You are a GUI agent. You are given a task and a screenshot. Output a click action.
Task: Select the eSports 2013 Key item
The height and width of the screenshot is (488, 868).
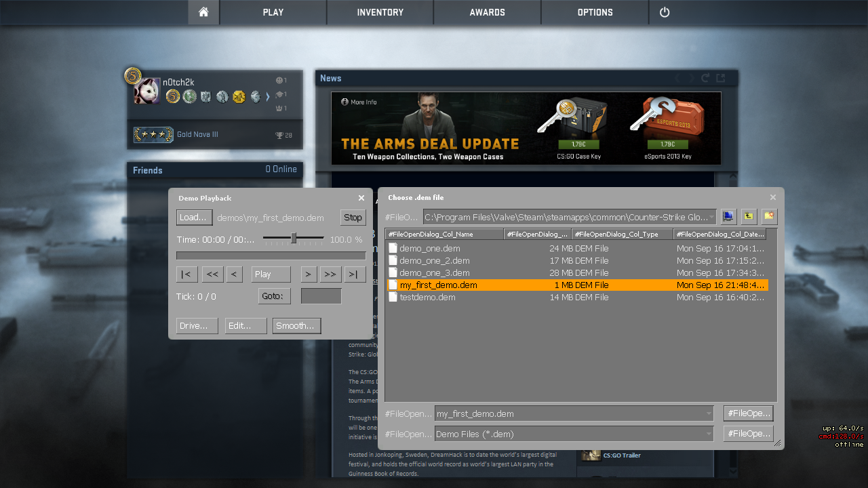(x=668, y=128)
